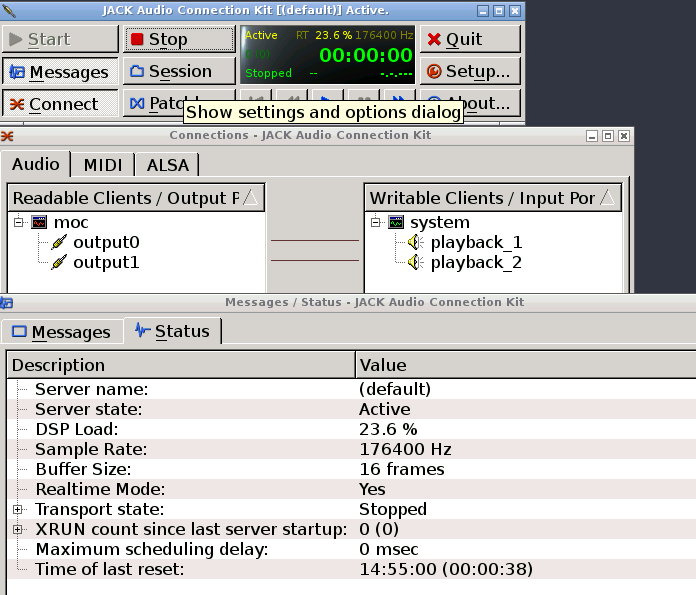Click the Setup gear icon

click(x=434, y=71)
